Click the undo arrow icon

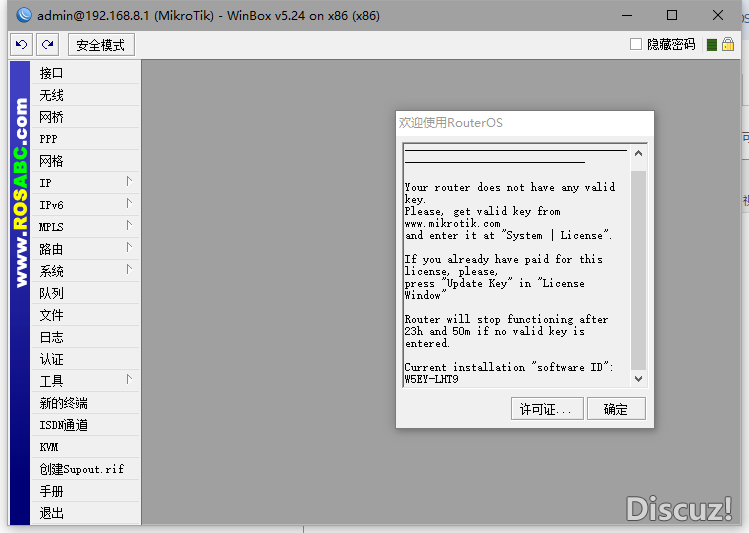[21, 45]
